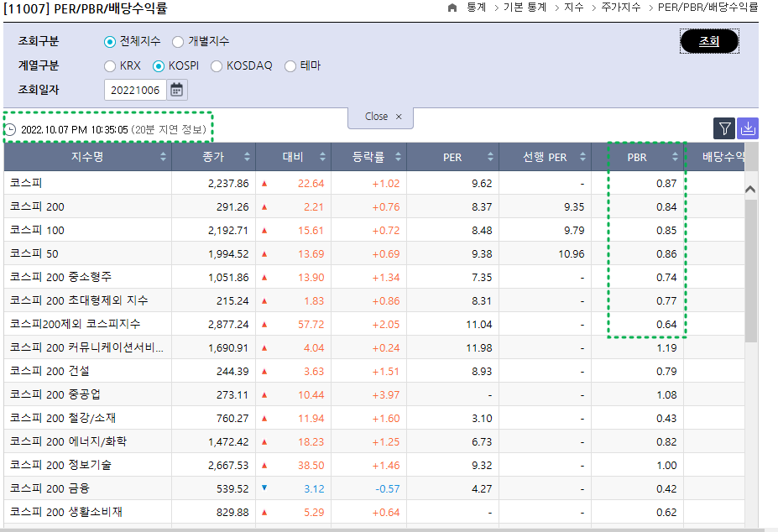Choose the 테마 radio option
The height and width of the screenshot is (532, 778).
(x=290, y=66)
